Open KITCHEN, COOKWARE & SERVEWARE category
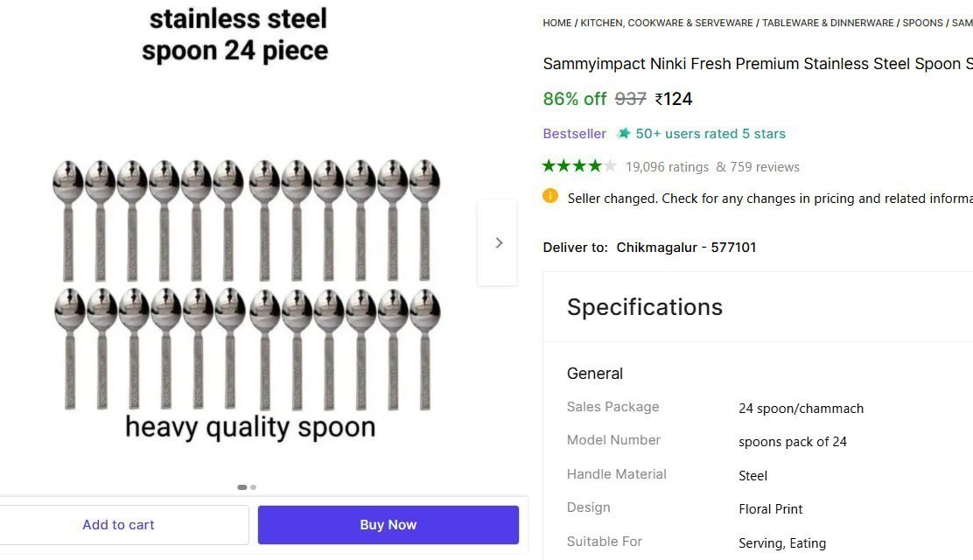This screenshot has height=560, width=973. point(666,23)
